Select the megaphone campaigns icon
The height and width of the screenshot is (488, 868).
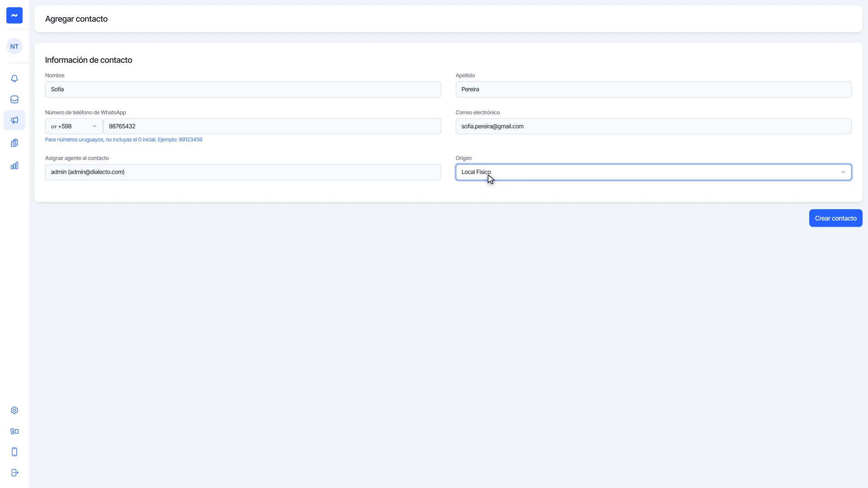click(x=14, y=120)
